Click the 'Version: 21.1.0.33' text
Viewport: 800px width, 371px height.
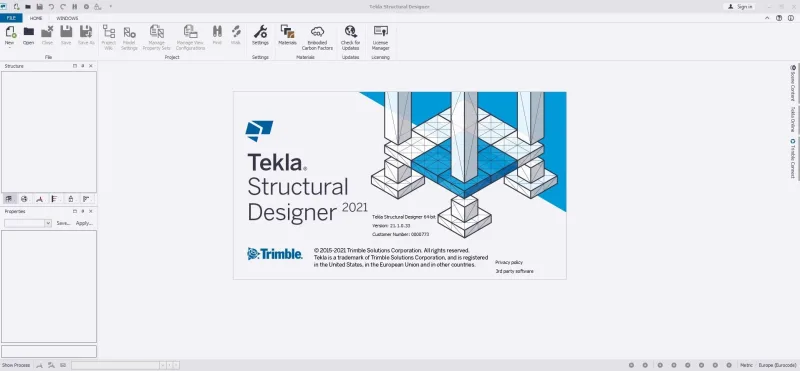coord(391,226)
